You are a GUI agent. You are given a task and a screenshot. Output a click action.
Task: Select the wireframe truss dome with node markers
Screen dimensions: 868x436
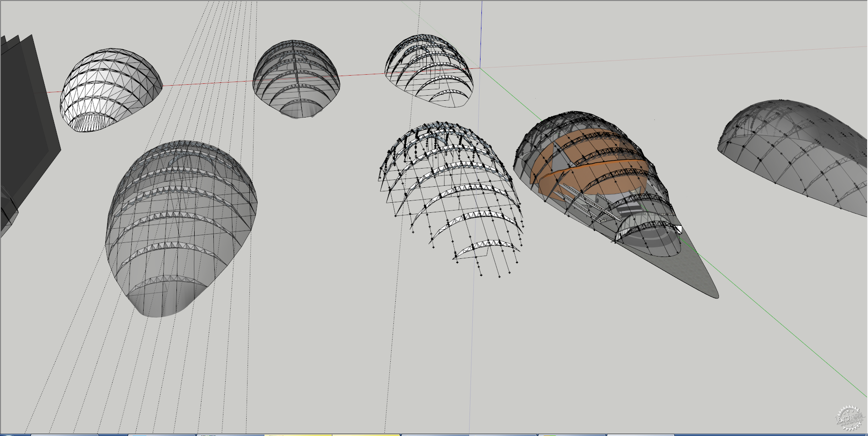click(450, 198)
